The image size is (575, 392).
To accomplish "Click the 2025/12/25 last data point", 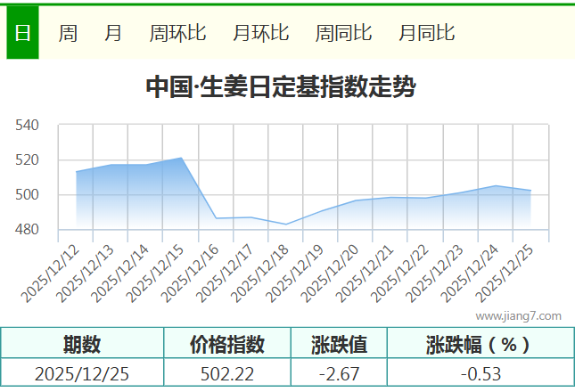I will click(530, 191).
